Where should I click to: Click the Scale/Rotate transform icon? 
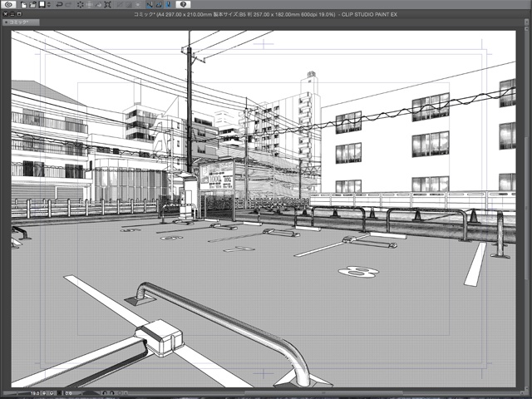[x=107, y=5]
